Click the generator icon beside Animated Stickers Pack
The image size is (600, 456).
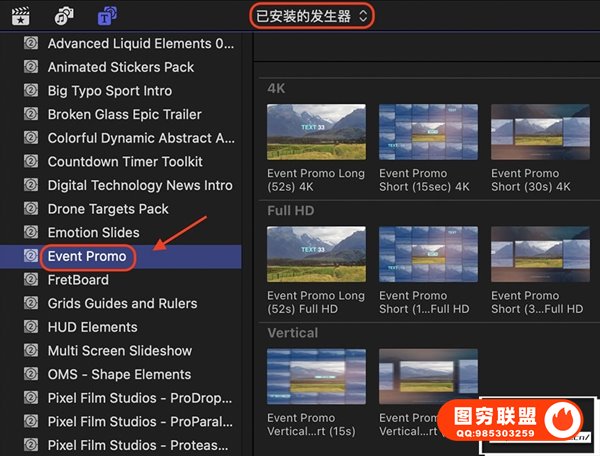(31, 67)
